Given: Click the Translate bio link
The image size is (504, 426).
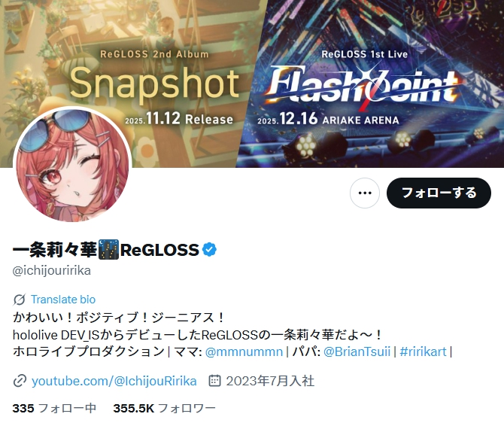Looking at the screenshot, I should point(63,300).
